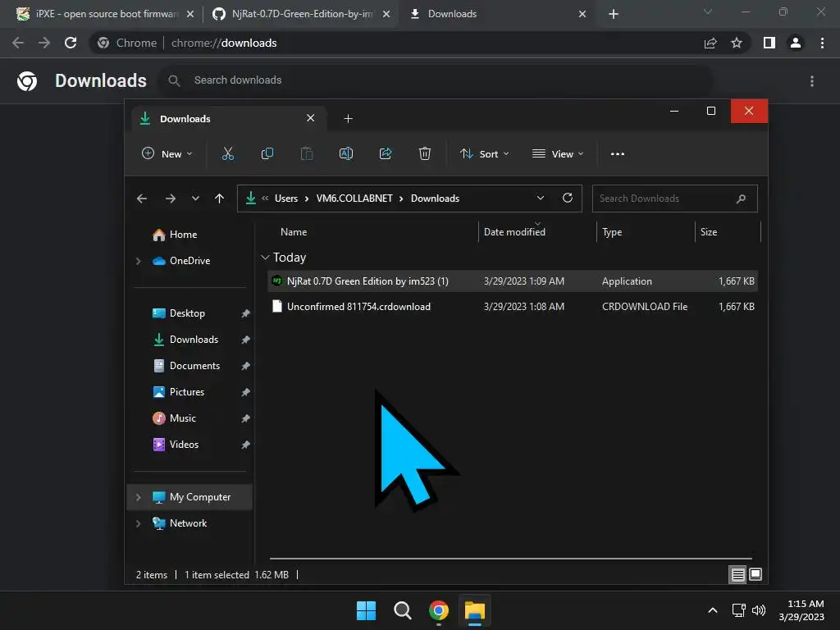The height and width of the screenshot is (630, 840).
Task: Go up one folder level in Explorer
Action: (219, 199)
